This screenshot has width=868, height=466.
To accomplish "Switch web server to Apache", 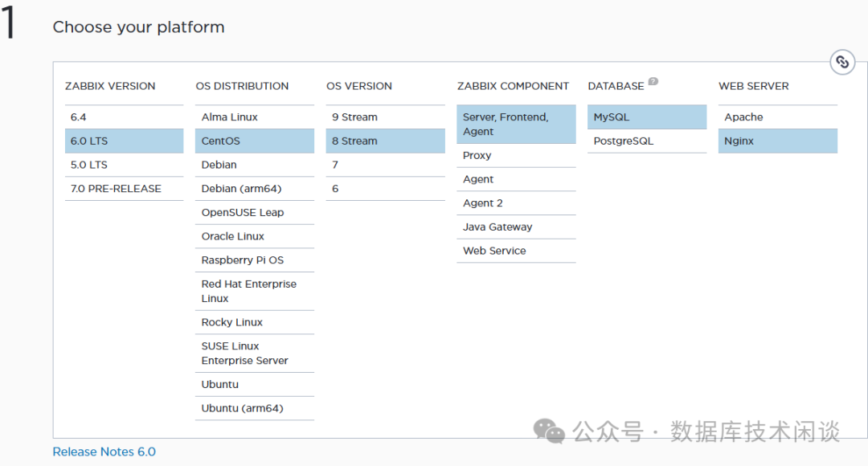I will click(777, 117).
